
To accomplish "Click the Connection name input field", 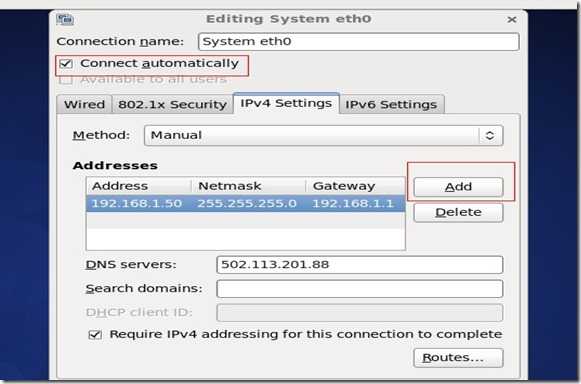I will point(358,42).
